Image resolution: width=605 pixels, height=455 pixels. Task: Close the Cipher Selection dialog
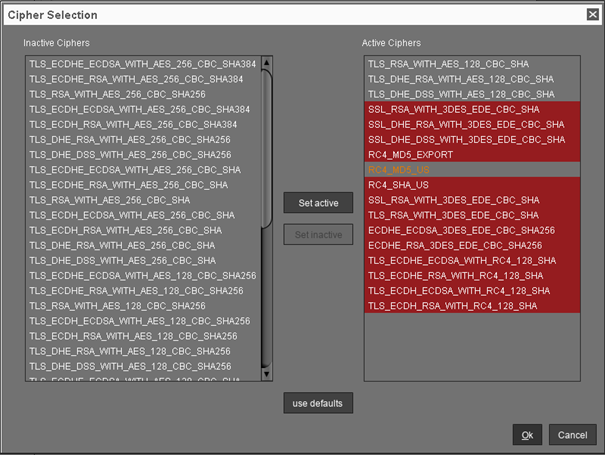pos(592,14)
